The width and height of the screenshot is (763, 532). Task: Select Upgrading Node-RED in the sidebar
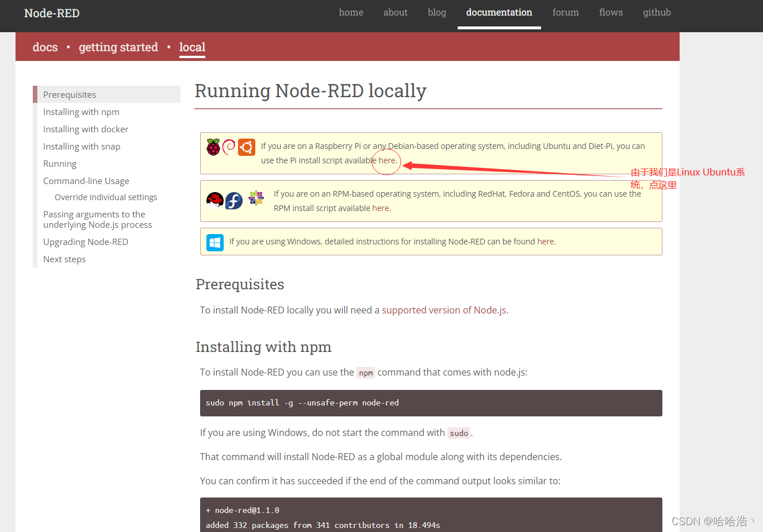86,242
